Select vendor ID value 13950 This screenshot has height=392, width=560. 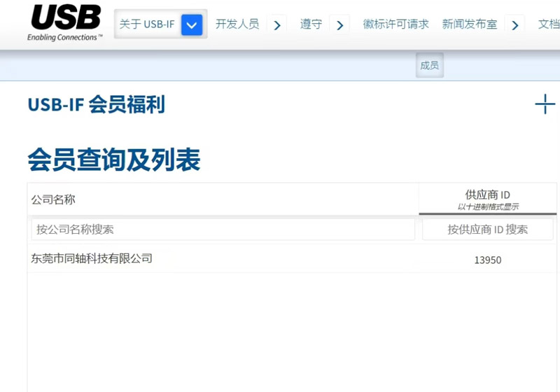tap(487, 260)
